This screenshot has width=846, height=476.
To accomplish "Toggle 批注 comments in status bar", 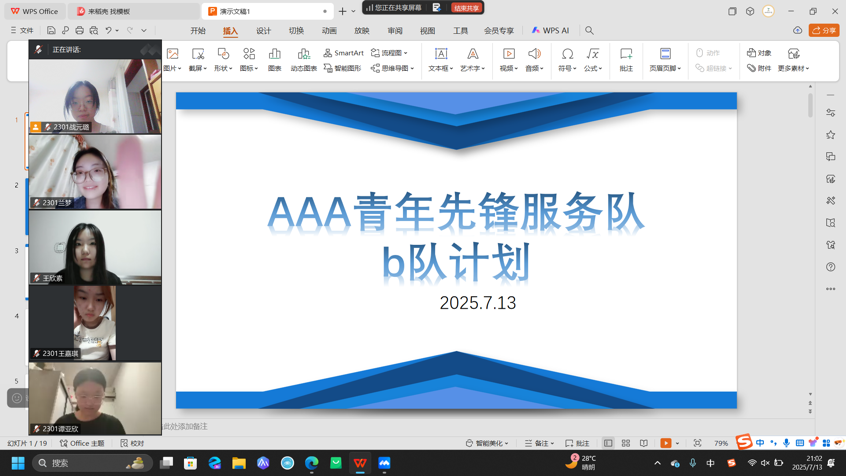I will 577,443.
